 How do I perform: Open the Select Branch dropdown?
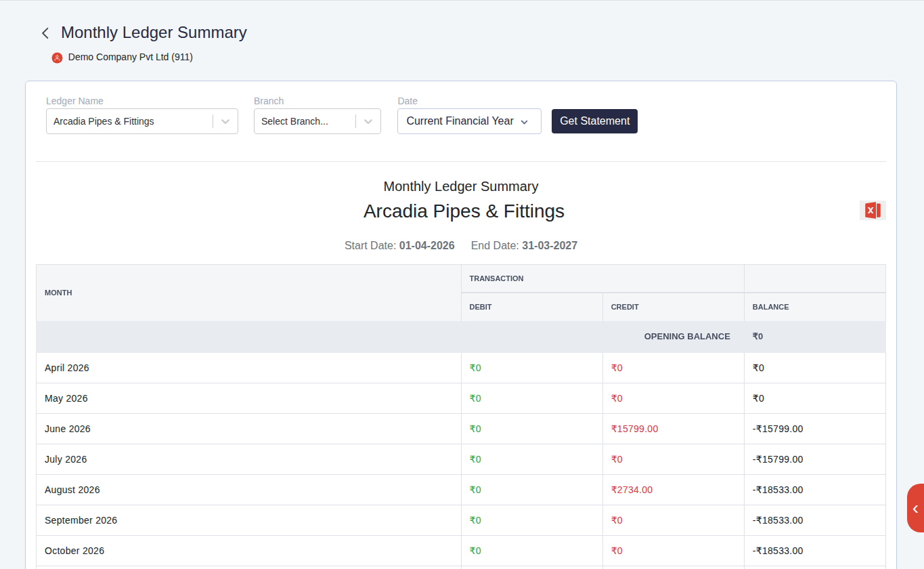(317, 121)
